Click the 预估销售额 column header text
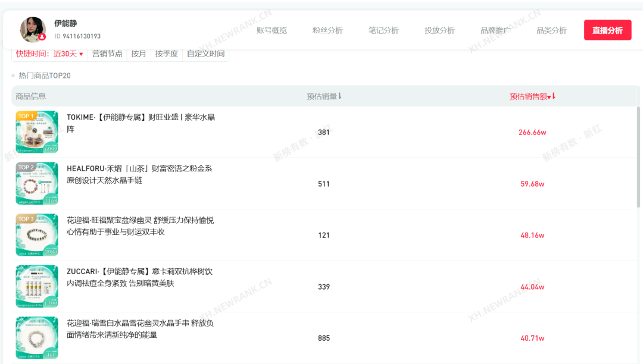This screenshot has width=643, height=364. 528,96
